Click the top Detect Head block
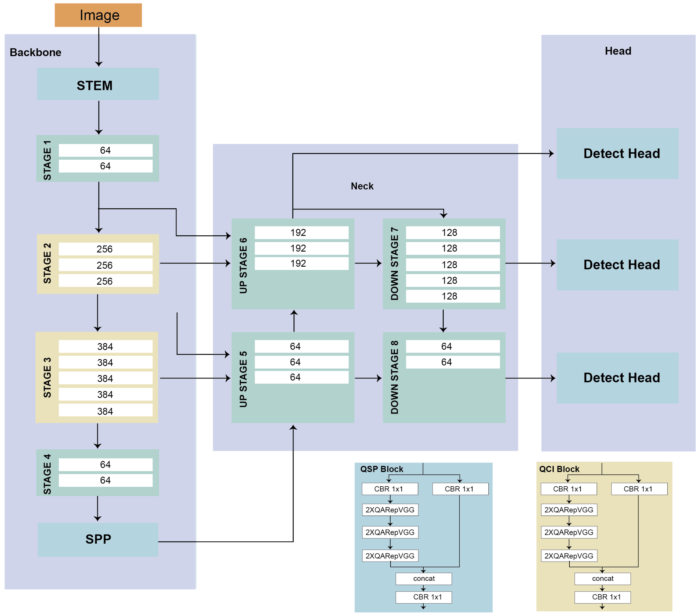The image size is (700, 616). coord(617,153)
